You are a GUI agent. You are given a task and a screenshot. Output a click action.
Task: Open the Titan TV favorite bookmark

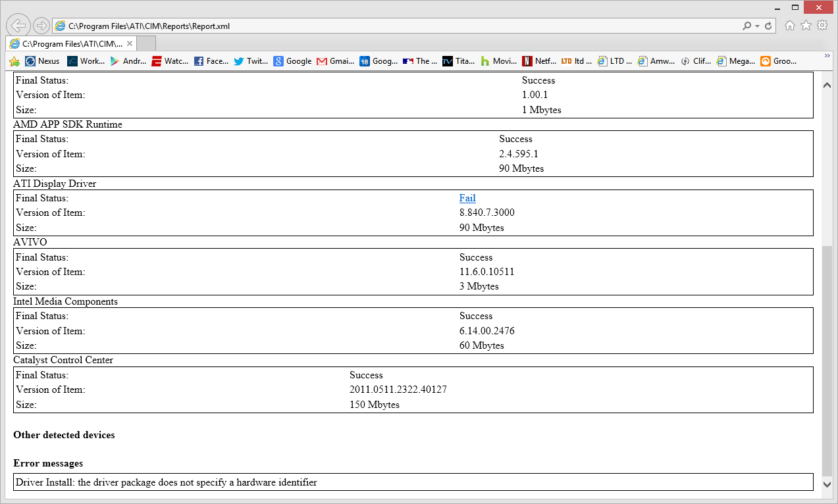coord(459,61)
